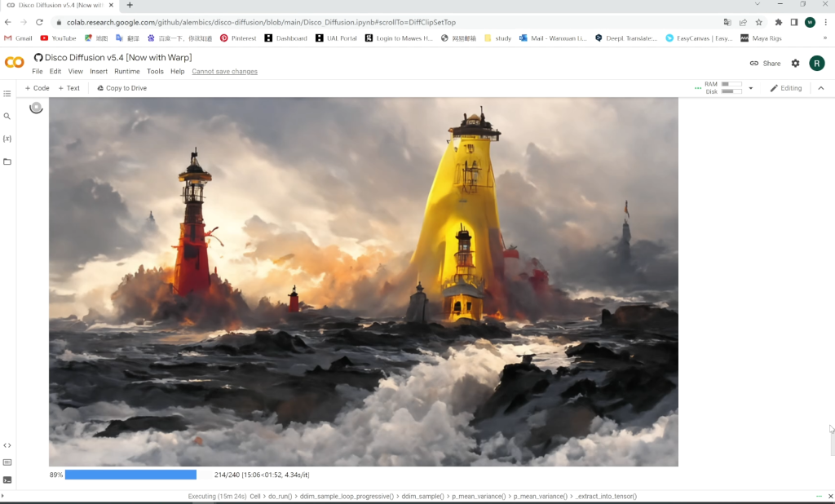Open the command palette icon
Image resolution: width=835 pixels, height=504 pixels.
pos(7,462)
